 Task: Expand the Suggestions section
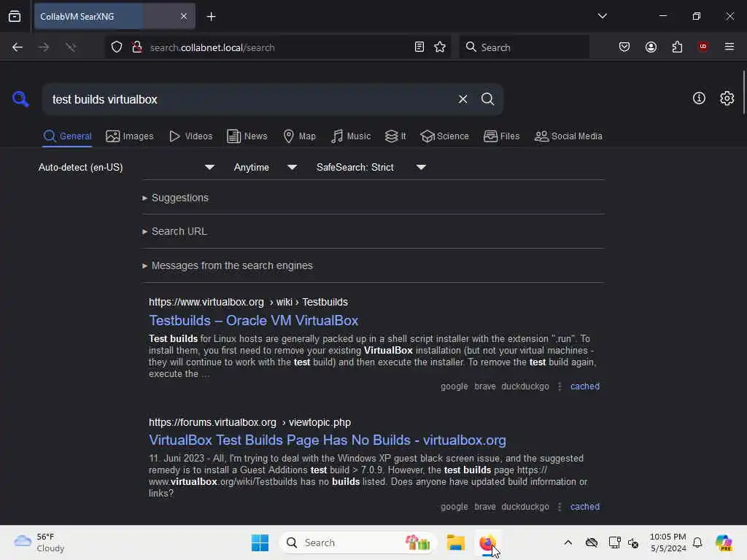tap(175, 198)
